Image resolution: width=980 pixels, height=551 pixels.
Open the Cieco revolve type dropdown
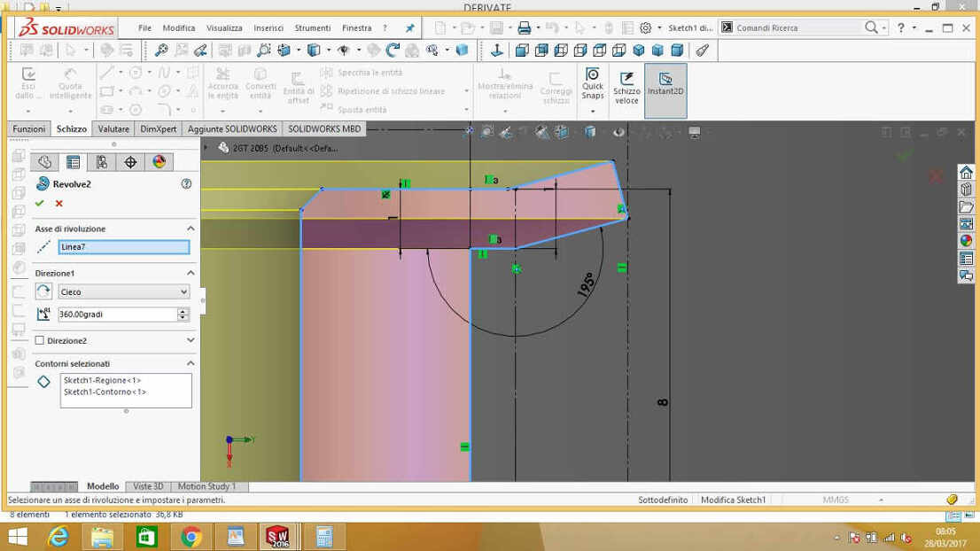pyautogui.click(x=124, y=291)
